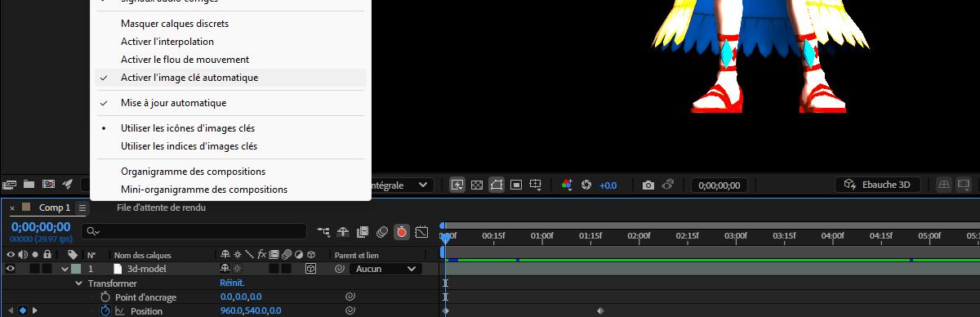Viewport: 980px width, 317px height.
Task: Toggle mask and shape path visibility
Action: (x=497, y=185)
